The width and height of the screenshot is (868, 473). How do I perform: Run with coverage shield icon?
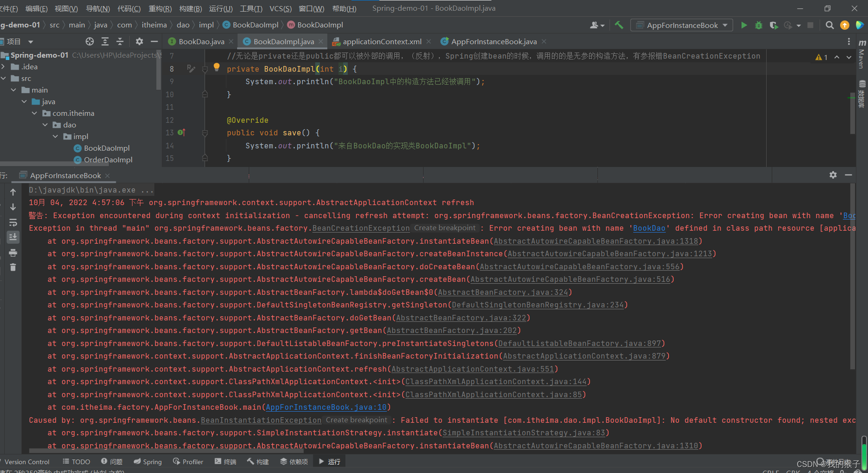click(x=774, y=25)
